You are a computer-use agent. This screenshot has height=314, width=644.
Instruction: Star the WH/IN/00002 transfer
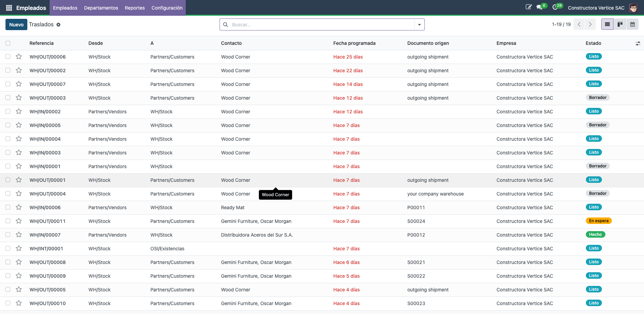click(x=19, y=111)
